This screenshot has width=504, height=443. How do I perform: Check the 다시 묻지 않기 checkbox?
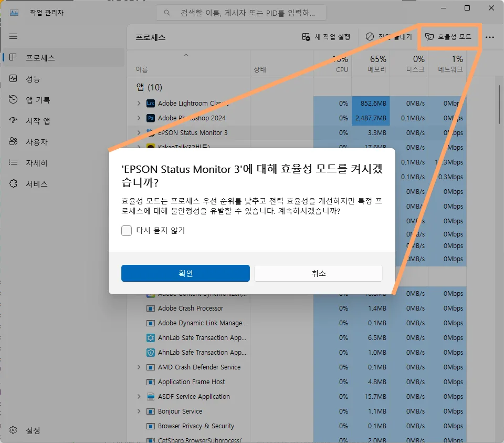point(126,230)
